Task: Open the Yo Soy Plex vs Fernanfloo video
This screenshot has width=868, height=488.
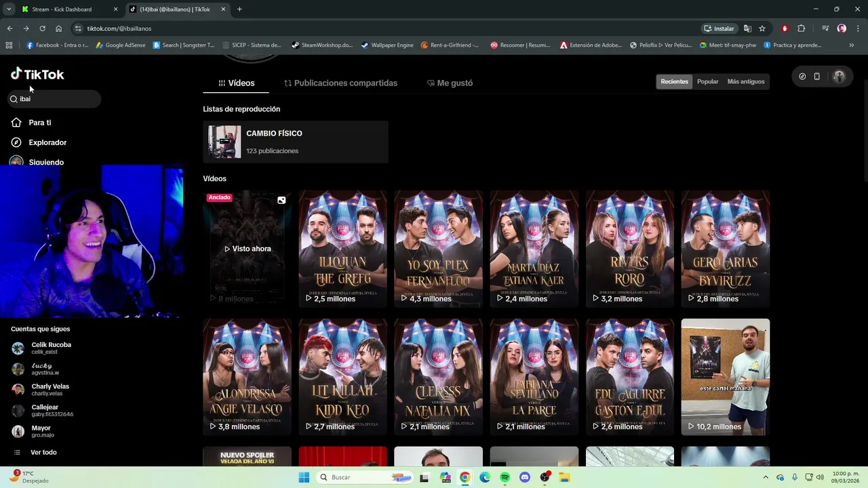Action: point(439,249)
